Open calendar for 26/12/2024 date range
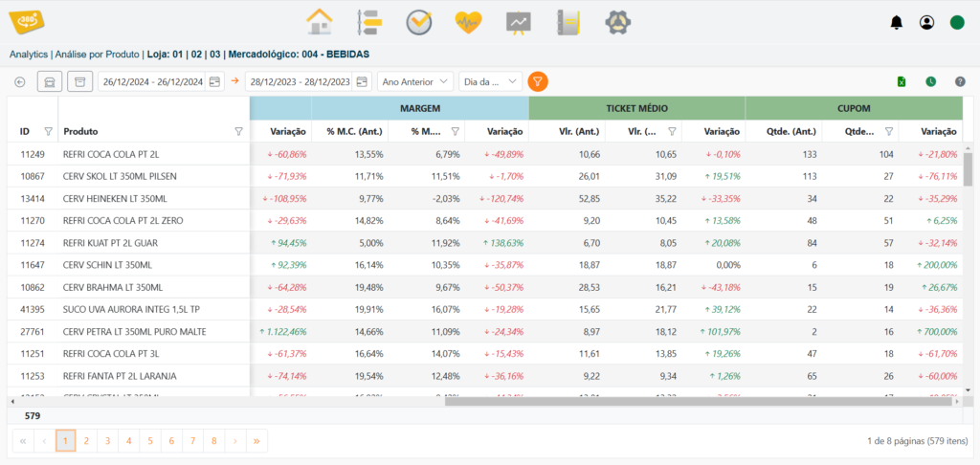Image resolution: width=980 pixels, height=465 pixels. coord(214,82)
